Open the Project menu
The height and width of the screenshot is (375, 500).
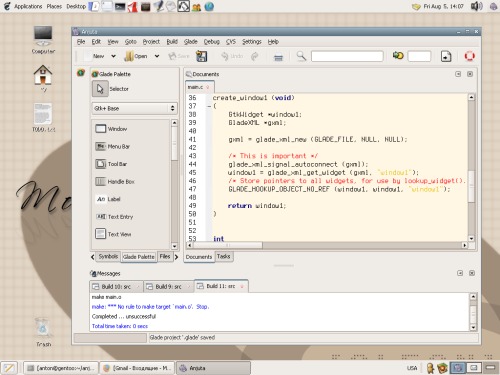tap(151, 42)
